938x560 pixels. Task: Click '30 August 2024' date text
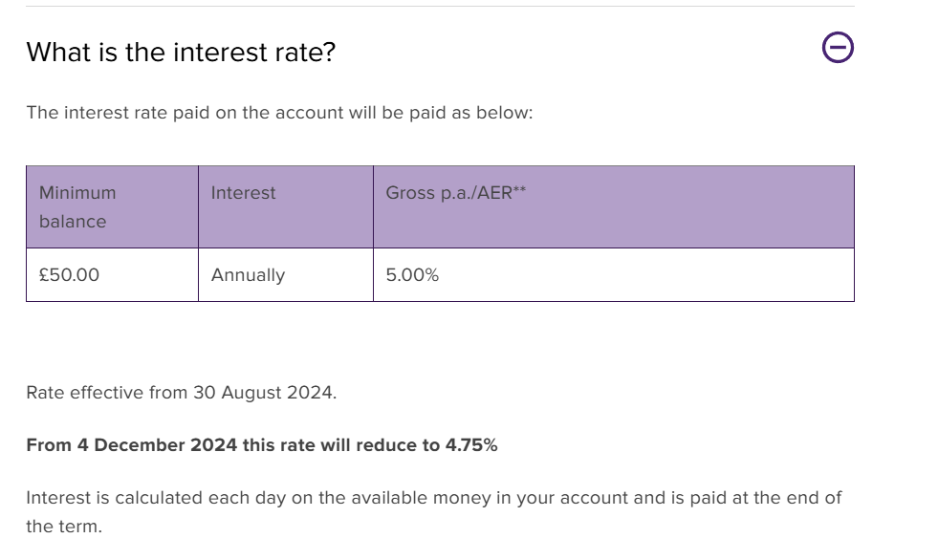click(263, 393)
